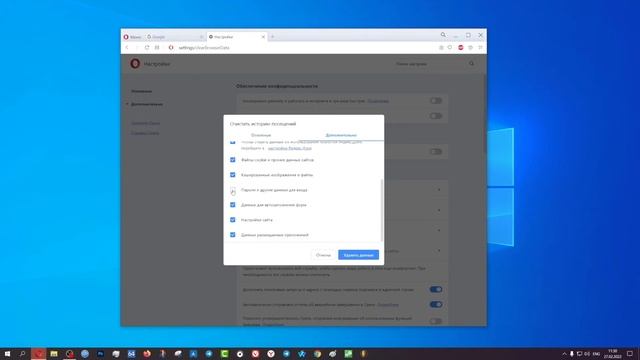Switch to Дополнительно tab in dialog
640x360 pixels.
pyautogui.click(x=341, y=135)
